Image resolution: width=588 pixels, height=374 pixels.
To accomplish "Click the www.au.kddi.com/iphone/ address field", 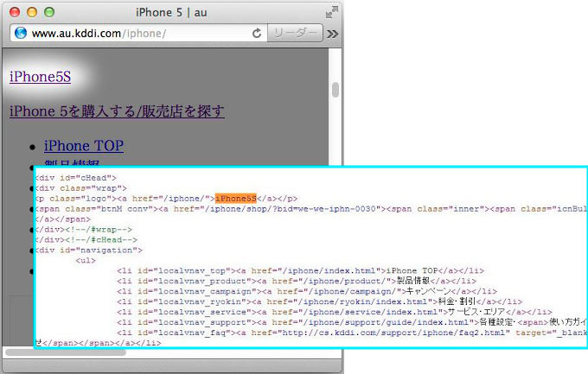I will [x=138, y=34].
